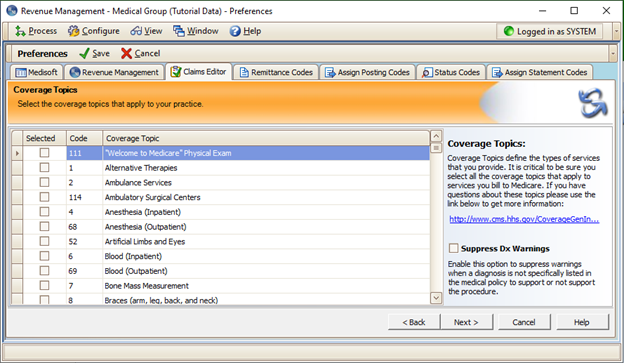Click code cell 114

(84, 197)
